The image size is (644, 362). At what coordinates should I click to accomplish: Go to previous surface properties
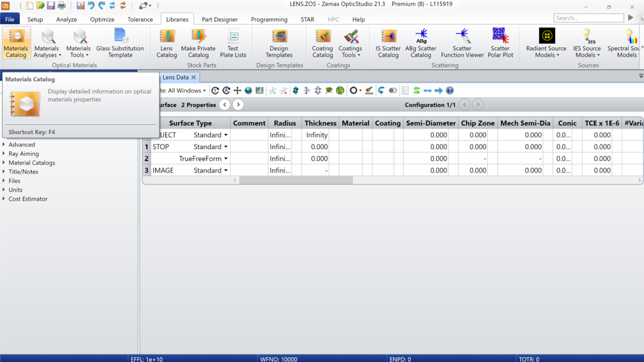click(x=225, y=105)
